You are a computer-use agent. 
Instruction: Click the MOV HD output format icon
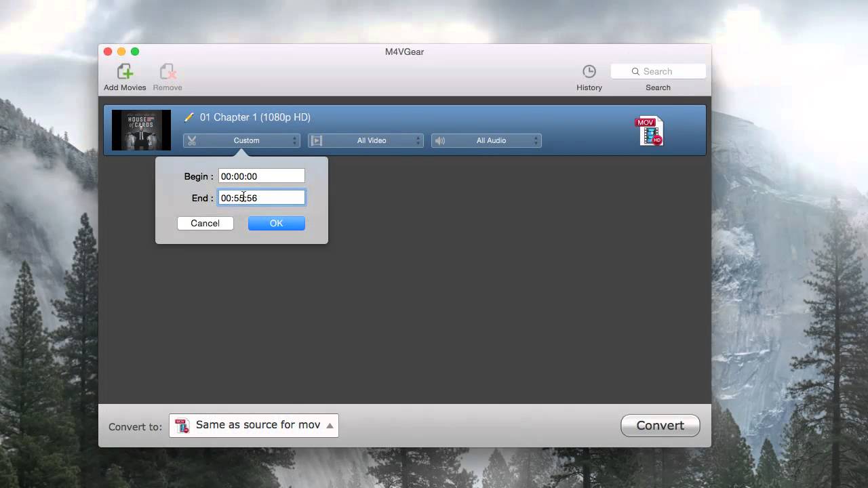pyautogui.click(x=649, y=131)
